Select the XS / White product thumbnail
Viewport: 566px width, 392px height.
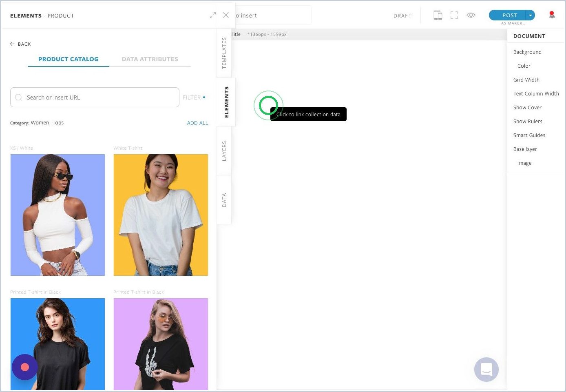click(57, 215)
